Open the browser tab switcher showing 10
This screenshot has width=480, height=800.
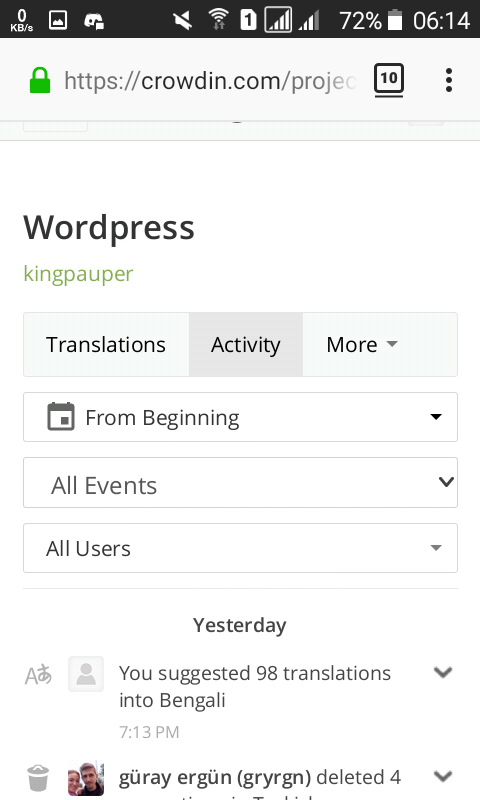click(x=389, y=79)
